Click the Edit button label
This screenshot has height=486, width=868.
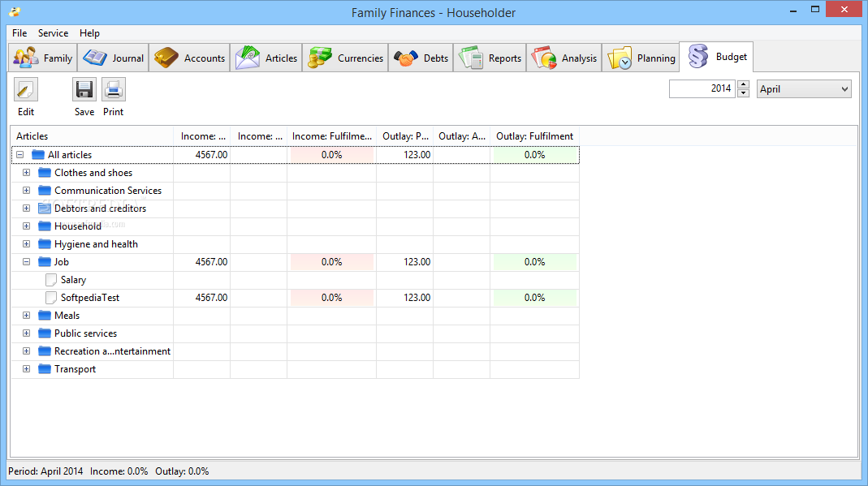26,112
